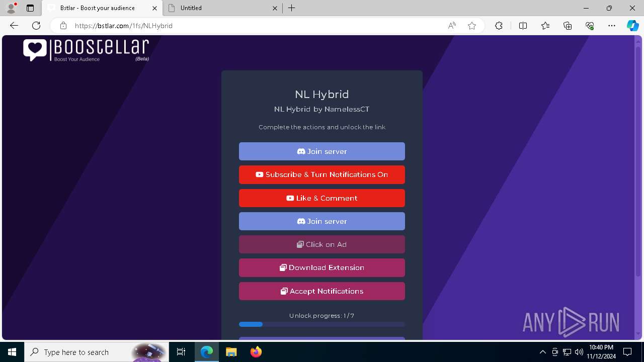644x362 pixels.
Task: View site information via lock icon
Action: click(x=63, y=26)
